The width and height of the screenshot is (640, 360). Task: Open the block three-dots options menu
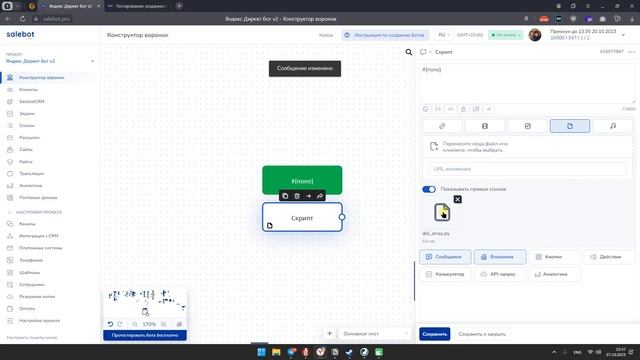631,52
